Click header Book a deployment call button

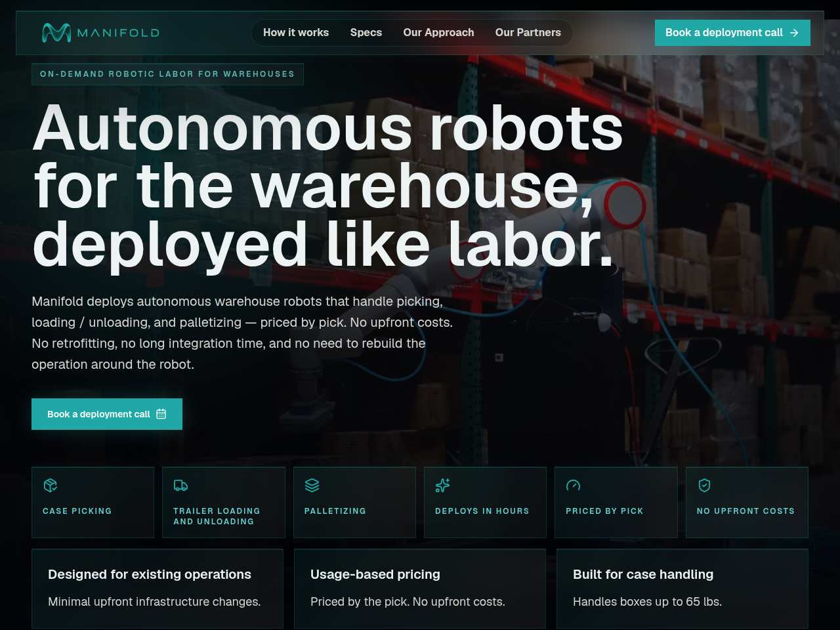732,33
